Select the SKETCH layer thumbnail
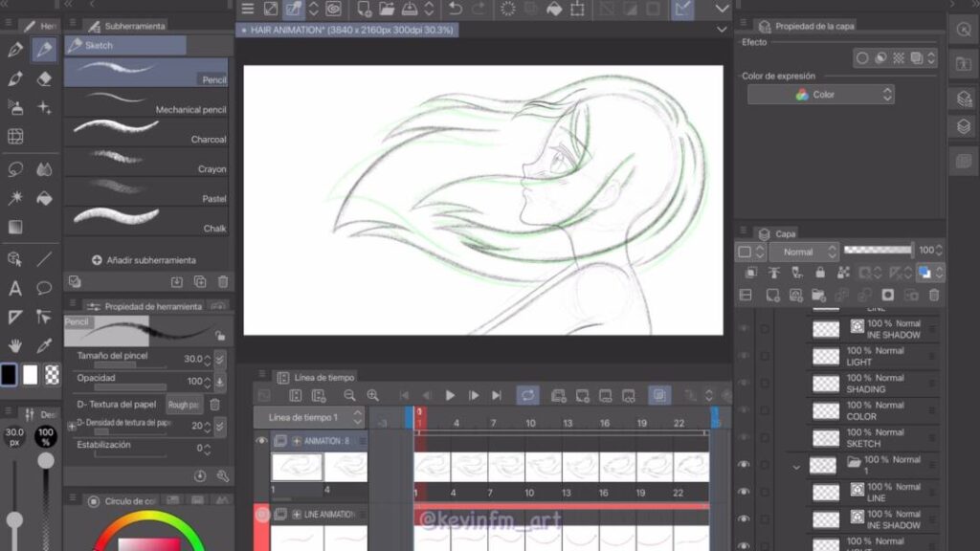This screenshot has height=551, width=980. 826,438
